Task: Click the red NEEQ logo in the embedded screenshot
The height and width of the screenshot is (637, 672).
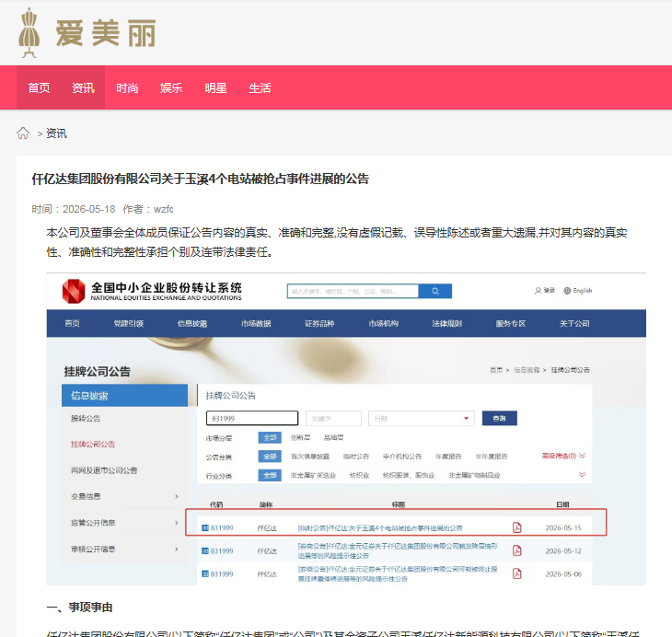Action: tap(74, 291)
